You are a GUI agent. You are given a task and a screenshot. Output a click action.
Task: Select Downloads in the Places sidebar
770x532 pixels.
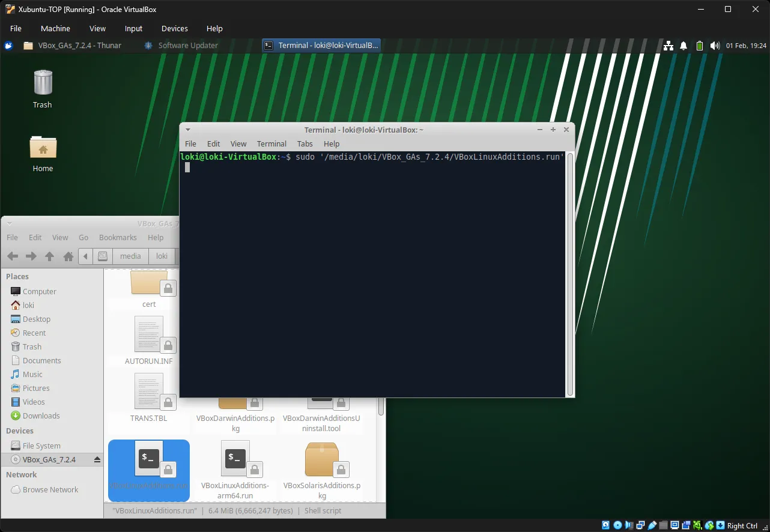coord(41,416)
